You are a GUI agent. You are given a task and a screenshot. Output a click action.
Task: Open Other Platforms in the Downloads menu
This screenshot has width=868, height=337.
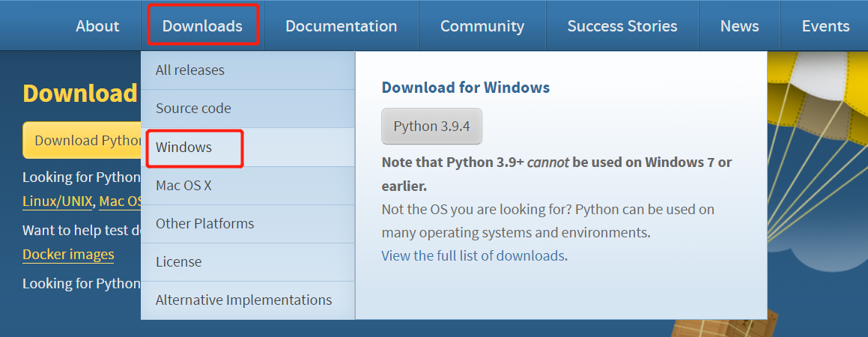point(204,224)
